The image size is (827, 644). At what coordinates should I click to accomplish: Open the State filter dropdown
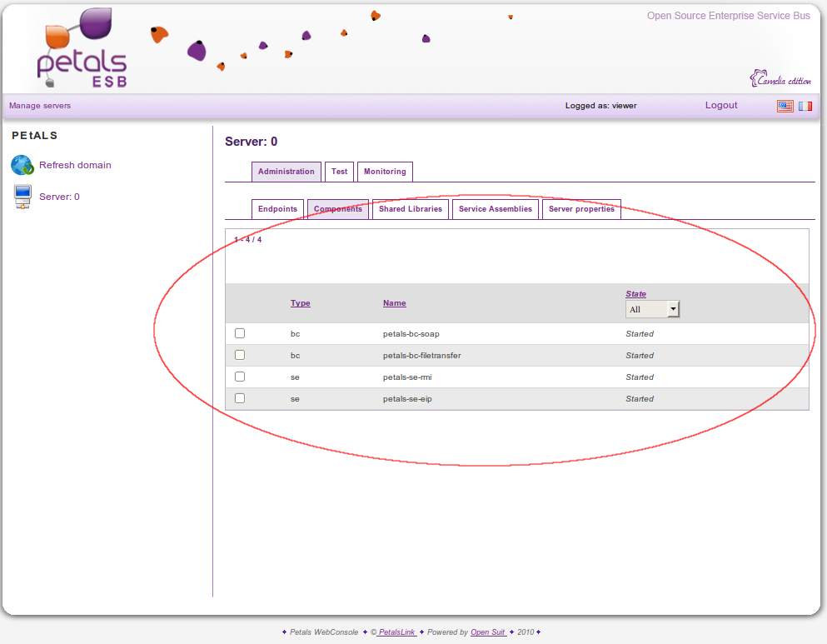coord(652,309)
